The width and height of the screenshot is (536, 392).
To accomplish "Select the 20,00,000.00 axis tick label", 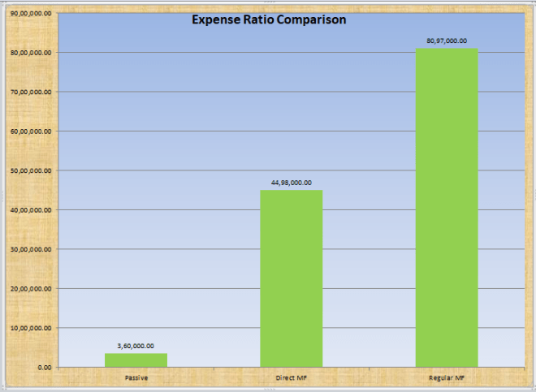I will [x=32, y=289].
